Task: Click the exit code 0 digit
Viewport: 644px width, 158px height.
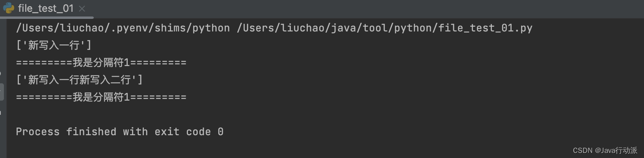Action: tap(221, 132)
